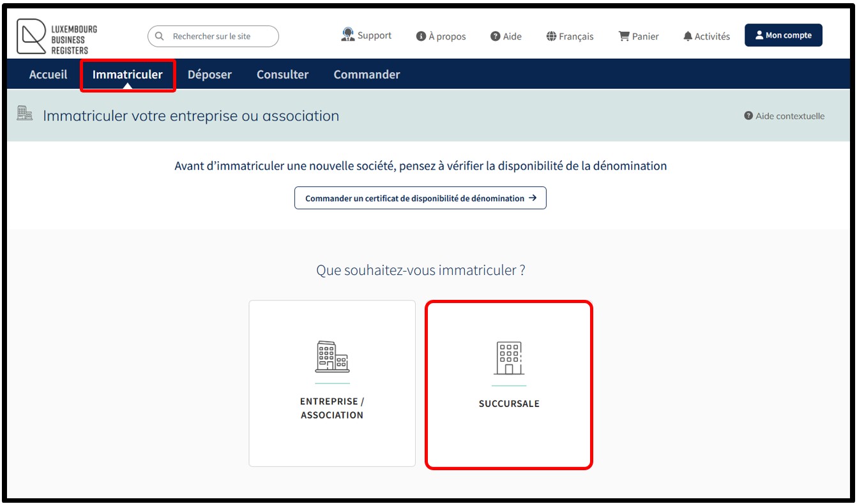
Task: Navigate to the Commander tab
Action: tap(367, 75)
